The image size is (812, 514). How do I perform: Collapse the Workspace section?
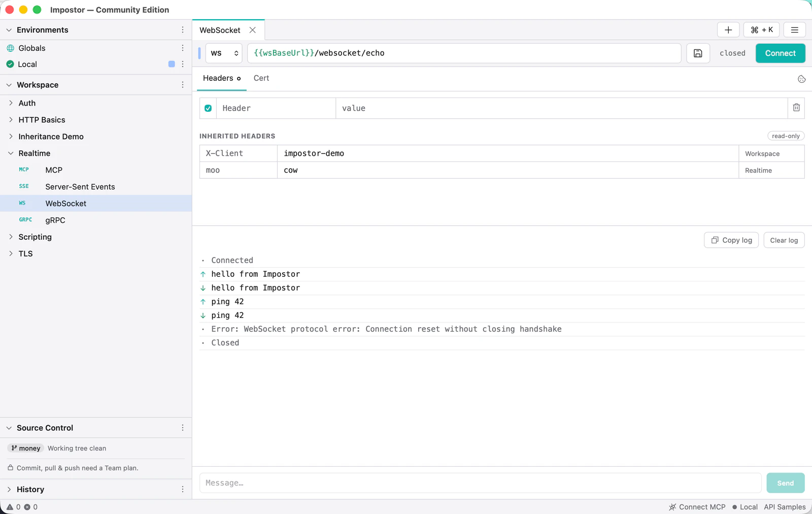[9, 85]
